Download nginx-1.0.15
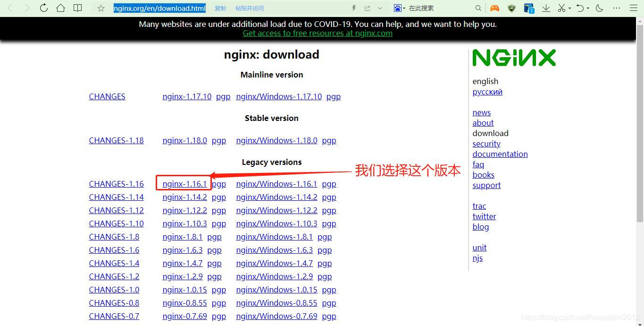644x326 pixels. 184,290
